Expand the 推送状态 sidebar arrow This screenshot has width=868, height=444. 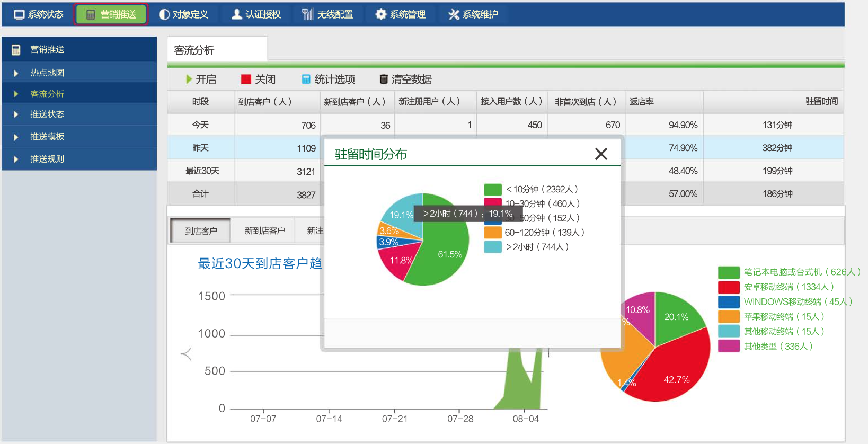[x=16, y=114]
